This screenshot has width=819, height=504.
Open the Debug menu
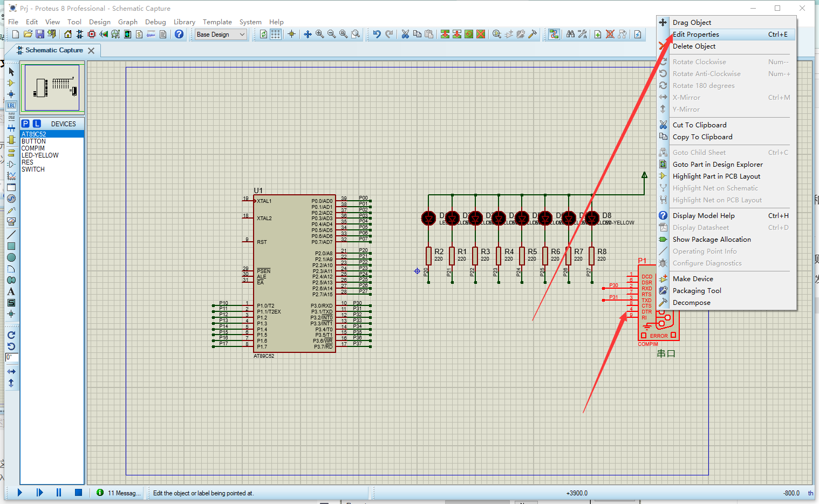click(x=155, y=22)
